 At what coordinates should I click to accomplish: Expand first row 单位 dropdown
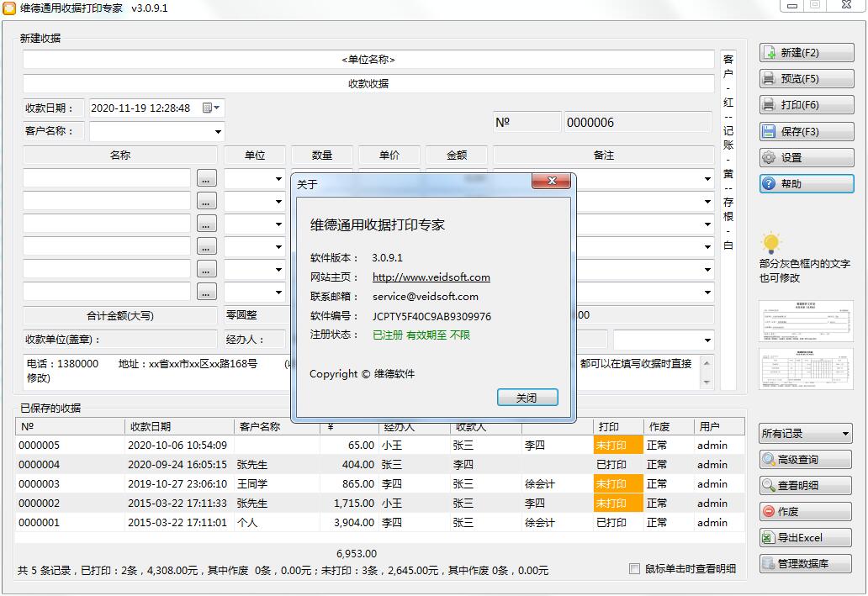coord(278,179)
